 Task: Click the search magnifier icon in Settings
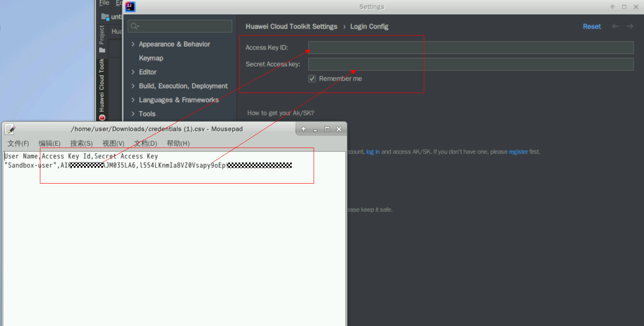[x=134, y=26]
